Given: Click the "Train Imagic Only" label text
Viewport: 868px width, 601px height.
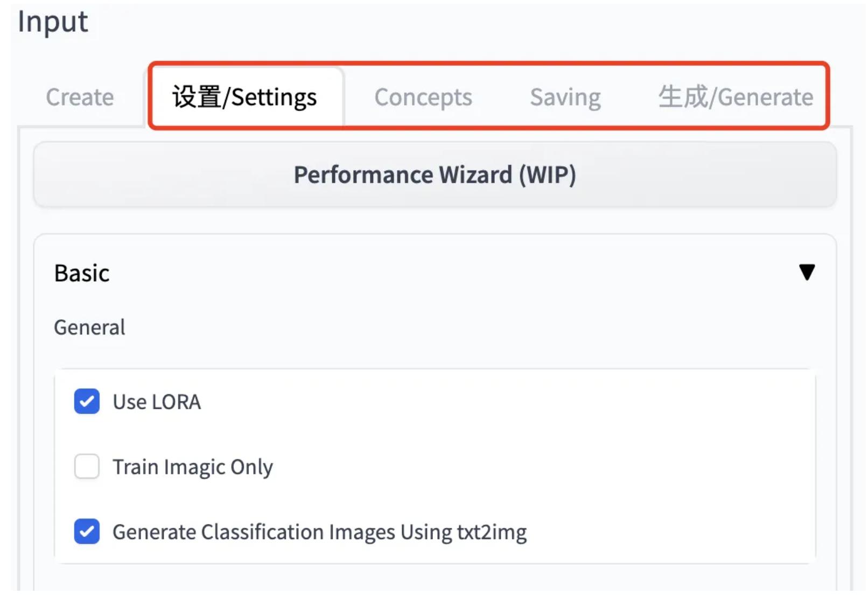Looking at the screenshot, I should coord(192,467).
